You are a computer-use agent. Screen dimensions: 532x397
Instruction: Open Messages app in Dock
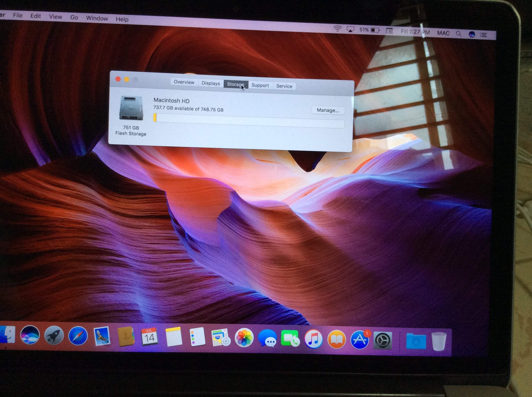[x=267, y=338]
